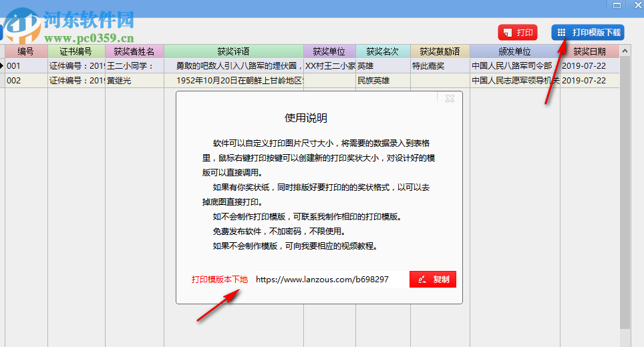Viewport: 644px width, 347px height.
Task: Select row number cell 002
Action: pos(26,80)
